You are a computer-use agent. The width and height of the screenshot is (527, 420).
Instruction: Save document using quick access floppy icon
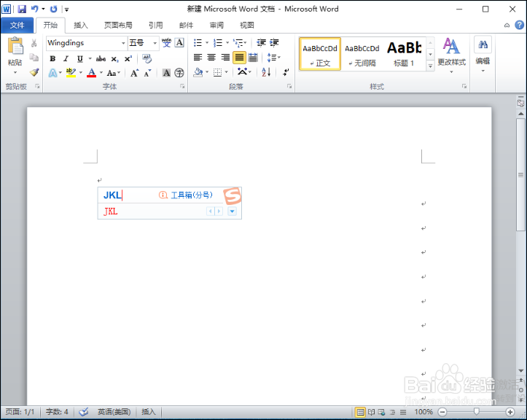tap(22, 9)
